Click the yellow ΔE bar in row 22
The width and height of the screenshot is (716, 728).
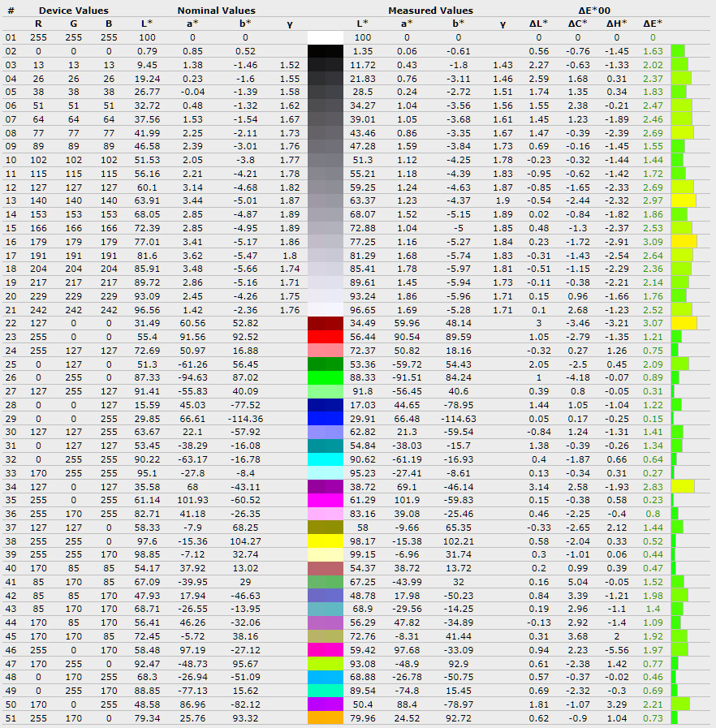pyautogui.click(x=684, y=323)
